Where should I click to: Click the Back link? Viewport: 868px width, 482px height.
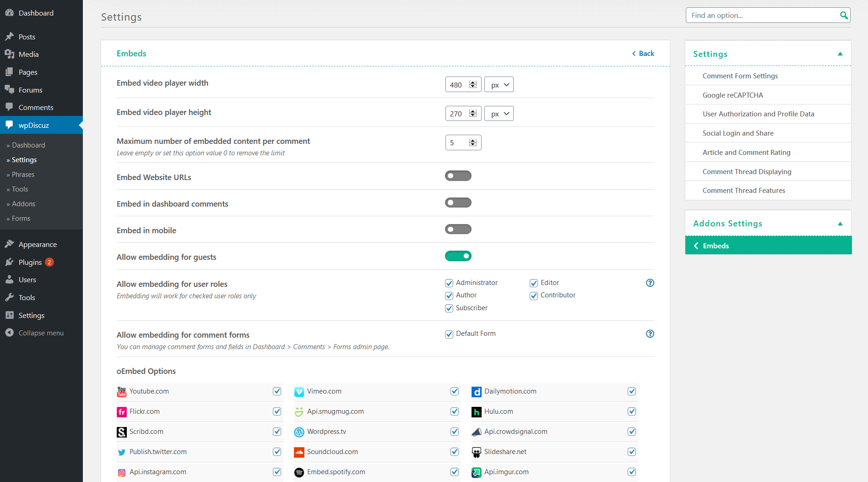[643, 54]
